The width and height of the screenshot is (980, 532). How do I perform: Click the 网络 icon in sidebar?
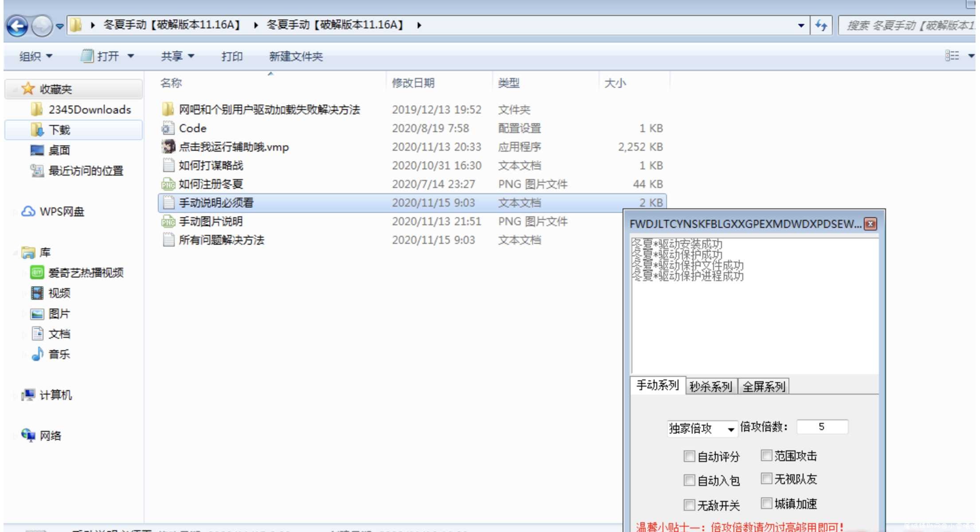point(28,435)
